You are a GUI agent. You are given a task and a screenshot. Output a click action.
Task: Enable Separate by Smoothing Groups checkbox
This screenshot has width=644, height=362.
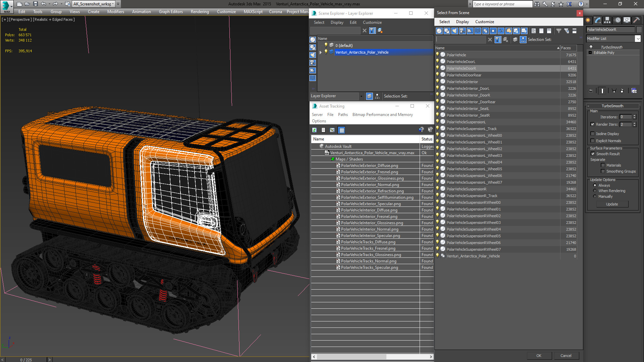pyautogui.click(x=603, y=171)
